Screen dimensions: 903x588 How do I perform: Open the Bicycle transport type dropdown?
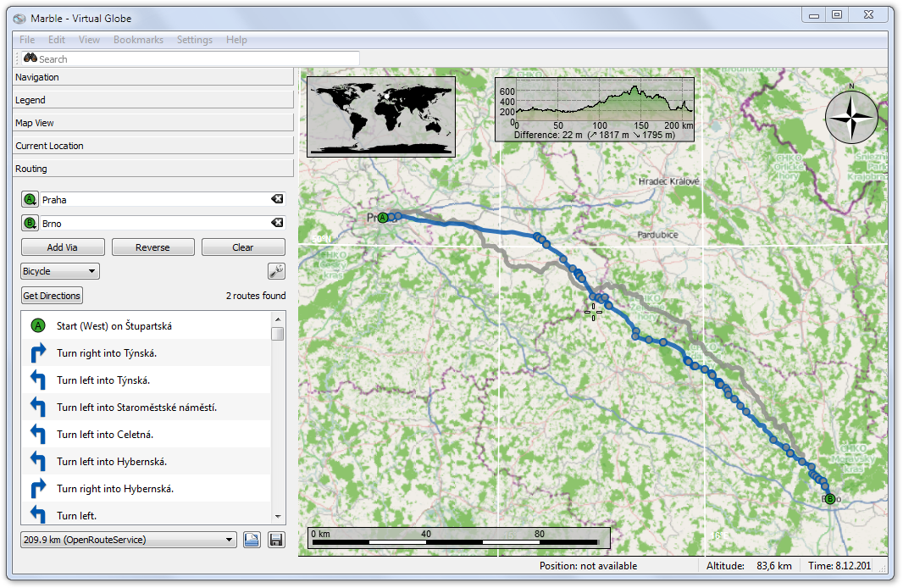click(60, 270)
